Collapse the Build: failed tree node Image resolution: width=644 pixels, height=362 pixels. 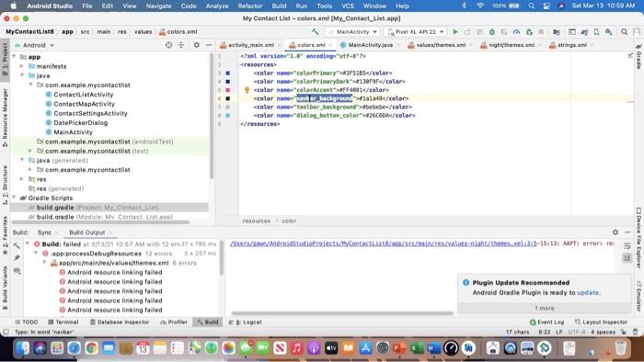(x=28, y=243)
